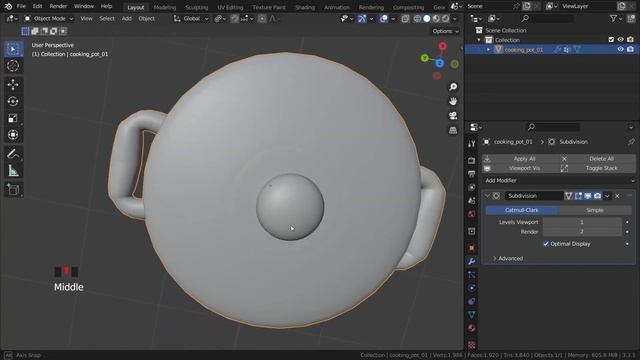640x360 pixels.
Task: Toggle X-ray shading button
Action: pos(405,19)
